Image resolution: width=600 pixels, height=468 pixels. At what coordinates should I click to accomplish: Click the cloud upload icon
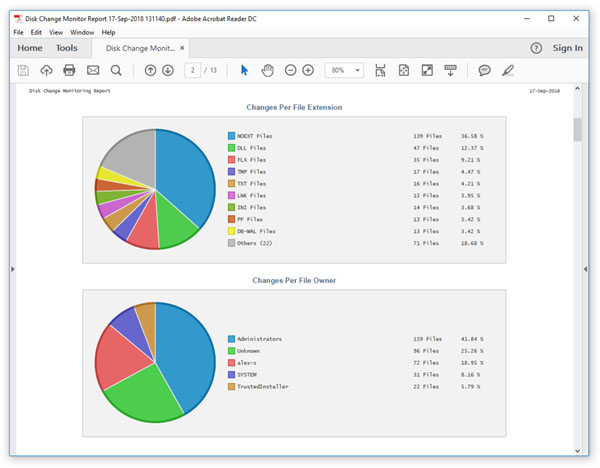[x=46, y=70]
